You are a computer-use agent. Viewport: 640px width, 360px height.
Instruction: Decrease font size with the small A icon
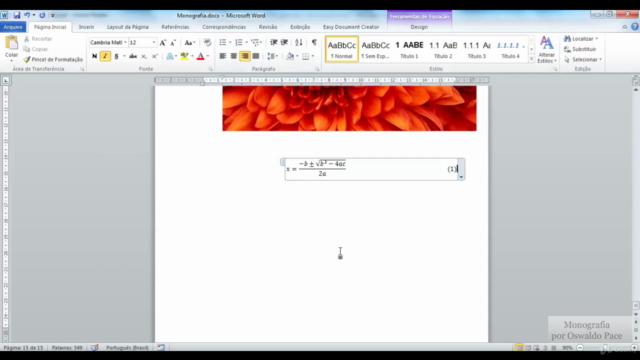pyautogui.click(x=173, y=42)
